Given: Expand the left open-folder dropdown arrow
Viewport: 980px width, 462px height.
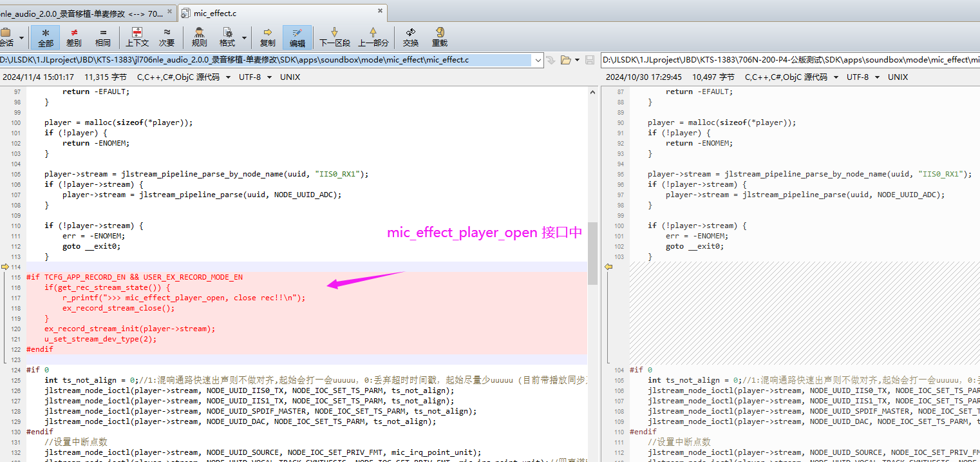Looking at the screenshot, I should coord(577,60).
